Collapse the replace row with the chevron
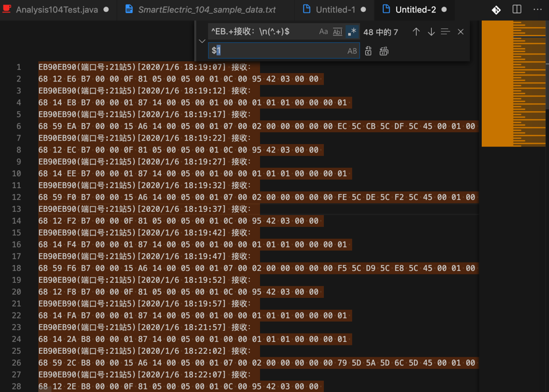This screenshot has height=392, width=549. (x=202, y=41)
